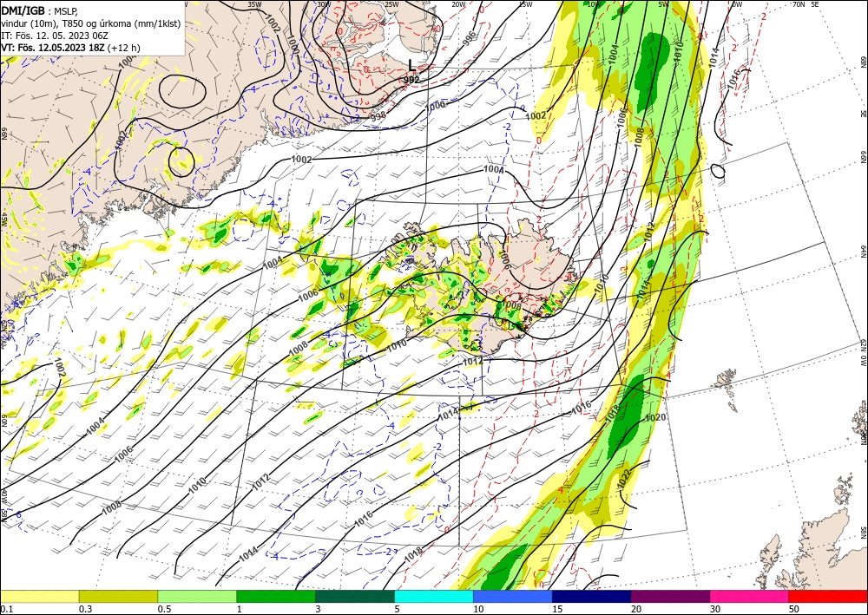Click legend value 0.1
The height and width of the screenshot is (615, 868).
tap(5, 609)
